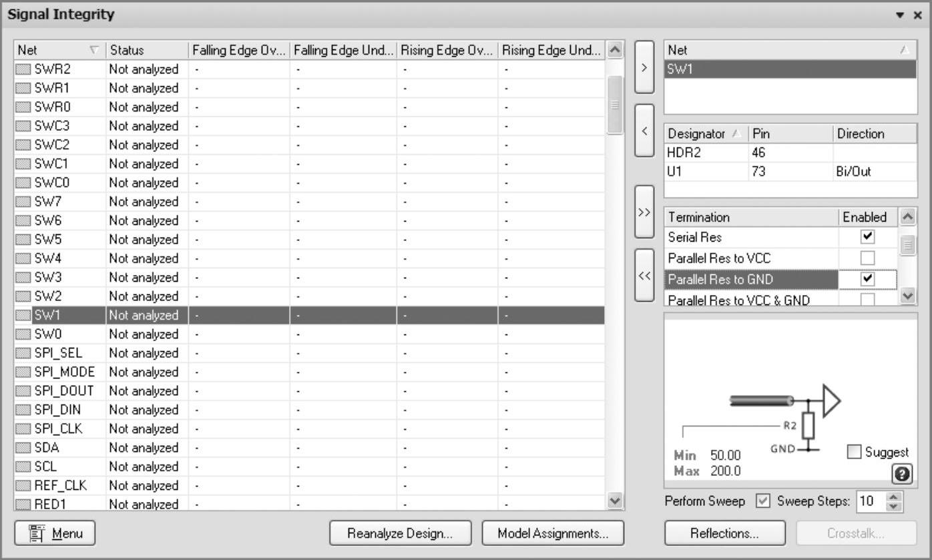Screen dimensions: 932x560
Task: Click the SWR2 net color icon
Action: 24,69
